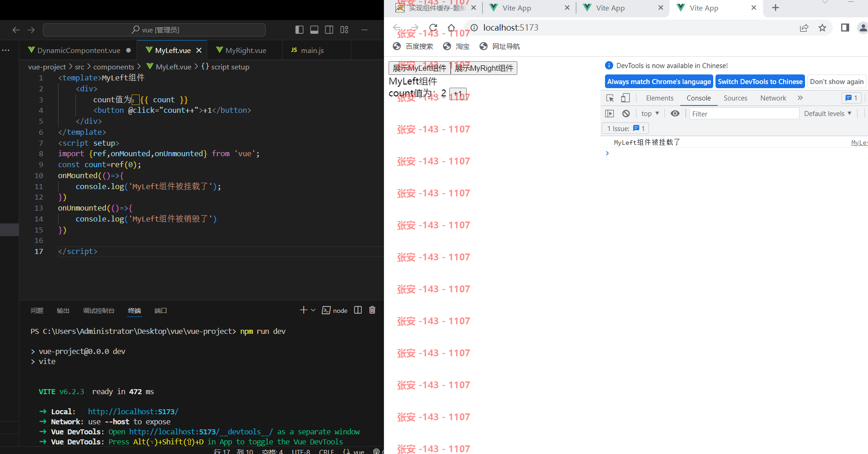Viewport: 868px width, 454px height.
Task: Expand the new terminal profile dropdown
Action: [x=313, y=310]
